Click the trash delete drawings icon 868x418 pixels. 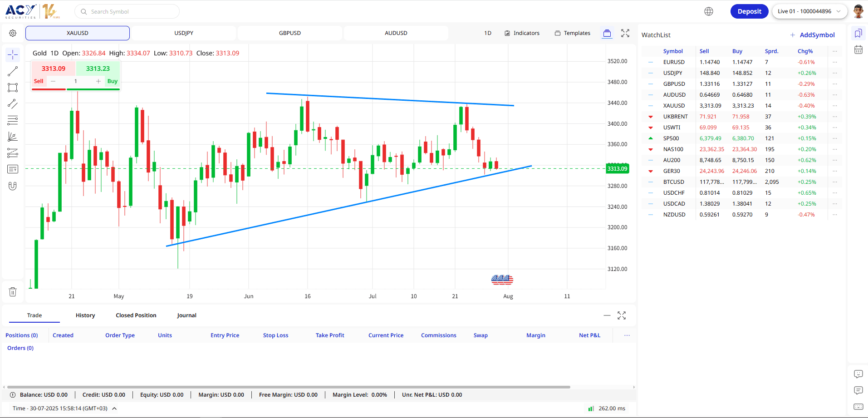13,292
